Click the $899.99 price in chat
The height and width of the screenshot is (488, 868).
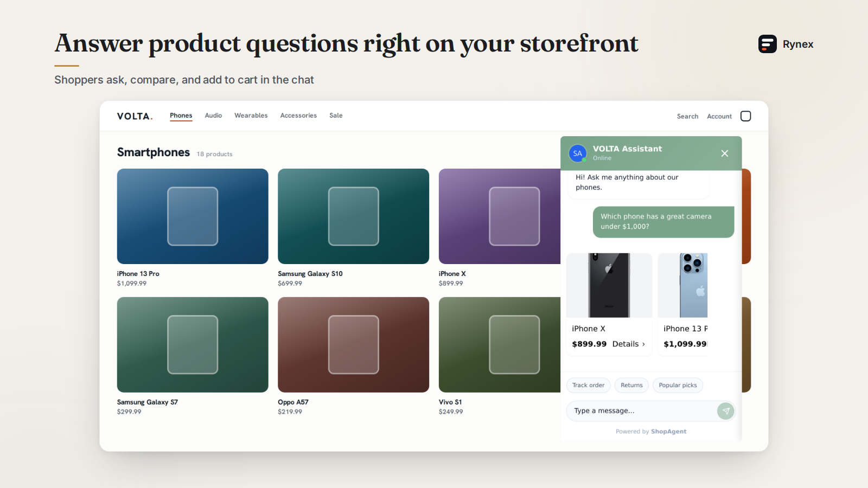(589, 344)
